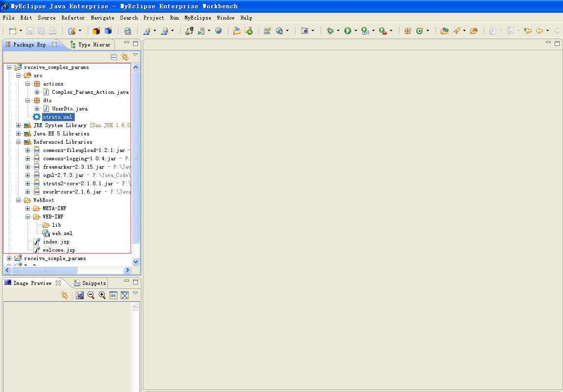Click the New file toolbar icon
The height and width of the screenshot is (392, 563).
point(13,31)
